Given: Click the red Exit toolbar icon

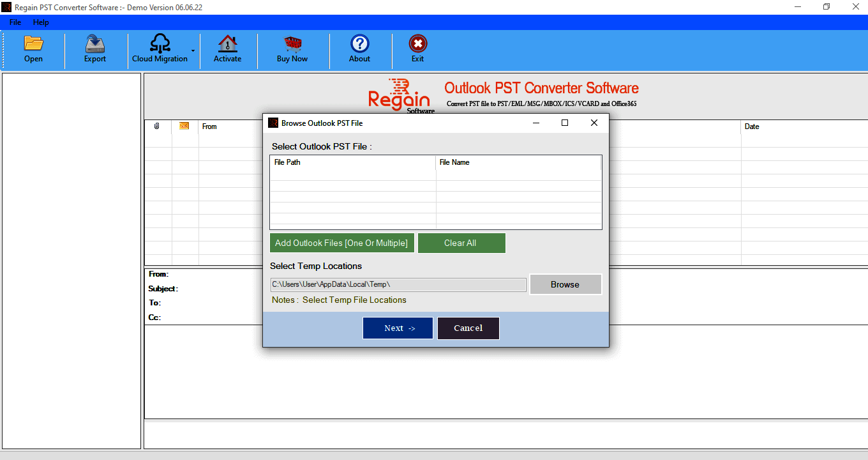Looking at the screenshot, I should [417, 49].
